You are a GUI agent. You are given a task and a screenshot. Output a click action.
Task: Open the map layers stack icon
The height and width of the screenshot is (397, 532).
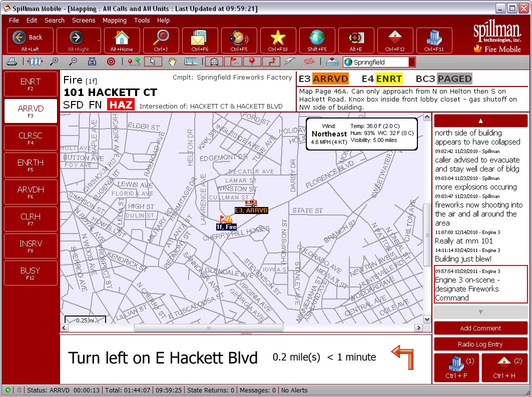pyautogui.click(x=332, y=61)
